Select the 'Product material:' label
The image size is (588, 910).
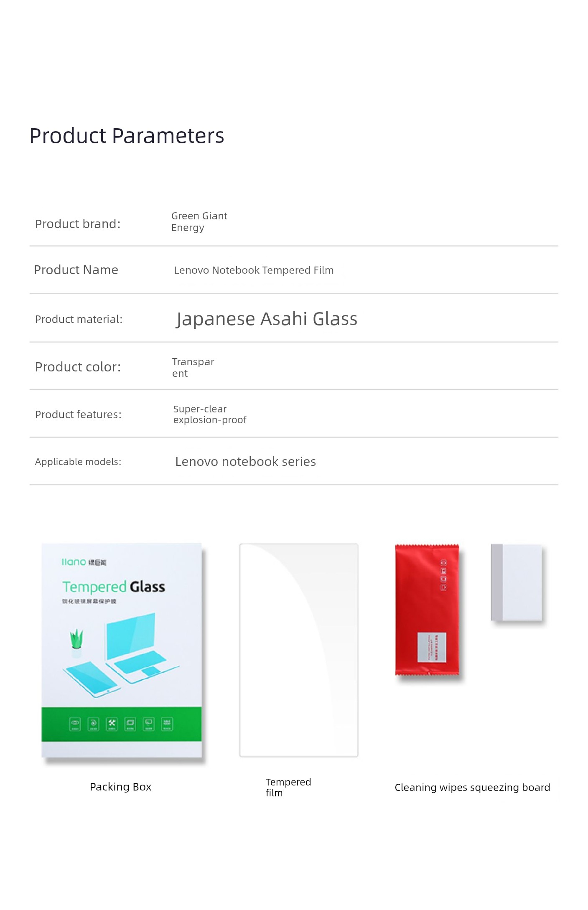[79, 319]
